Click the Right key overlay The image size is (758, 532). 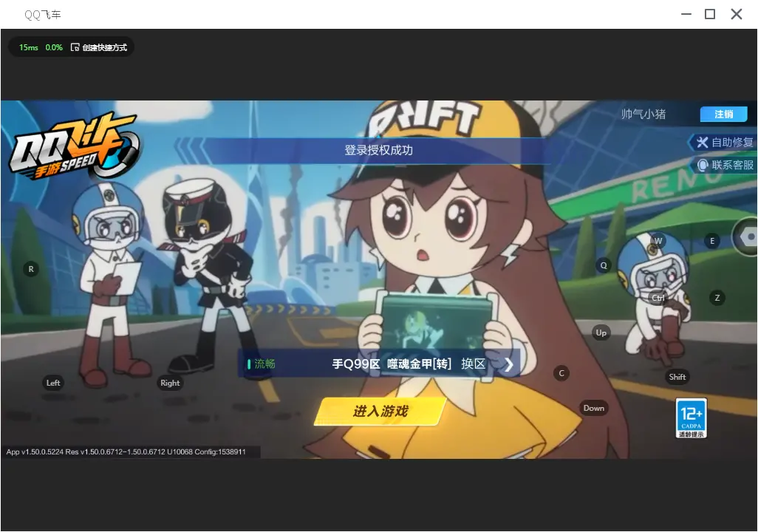[170, 383]
